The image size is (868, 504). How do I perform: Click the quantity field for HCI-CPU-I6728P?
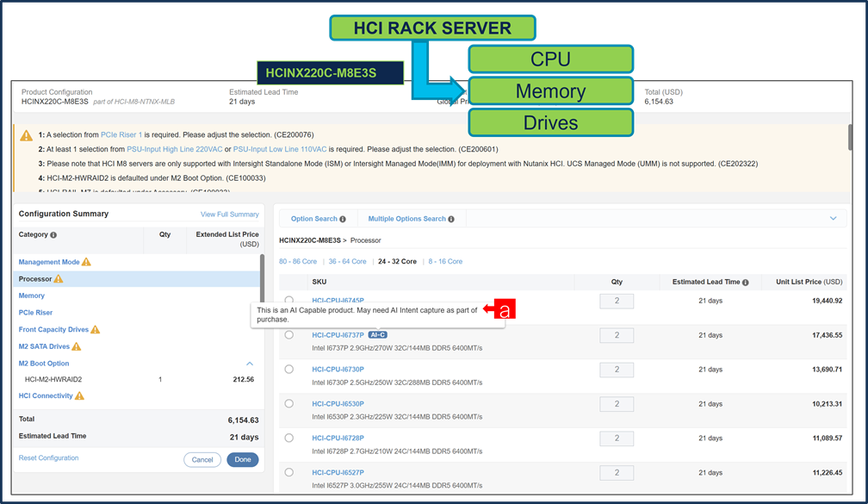pyautogui.click(x=617, y=438)
